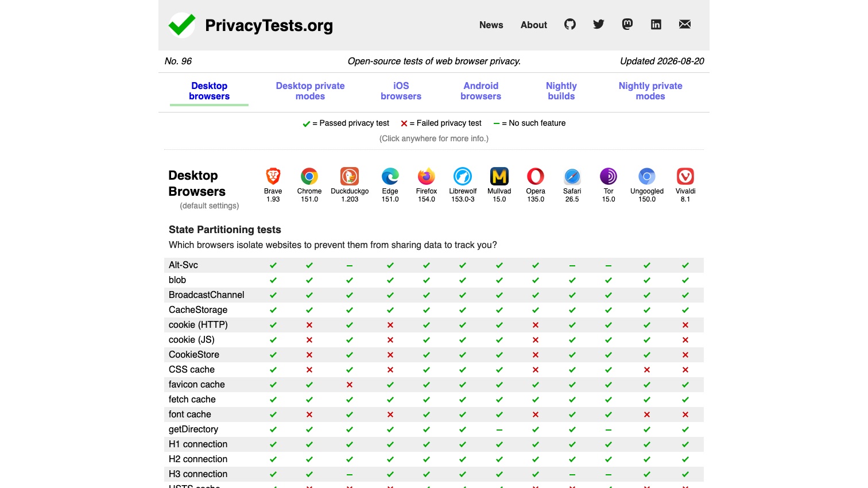Image resolution: width=868 pixels, height=488 pixels.
Task: Switch to iOS browsers tab
Action: tap(401, 91)
